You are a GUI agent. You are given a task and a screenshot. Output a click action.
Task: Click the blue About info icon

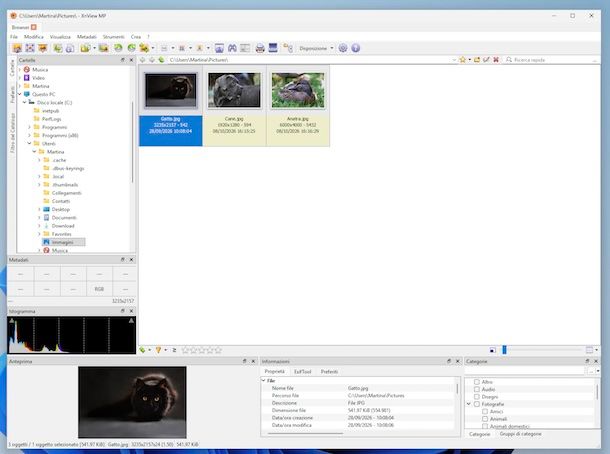coord(356,48)
